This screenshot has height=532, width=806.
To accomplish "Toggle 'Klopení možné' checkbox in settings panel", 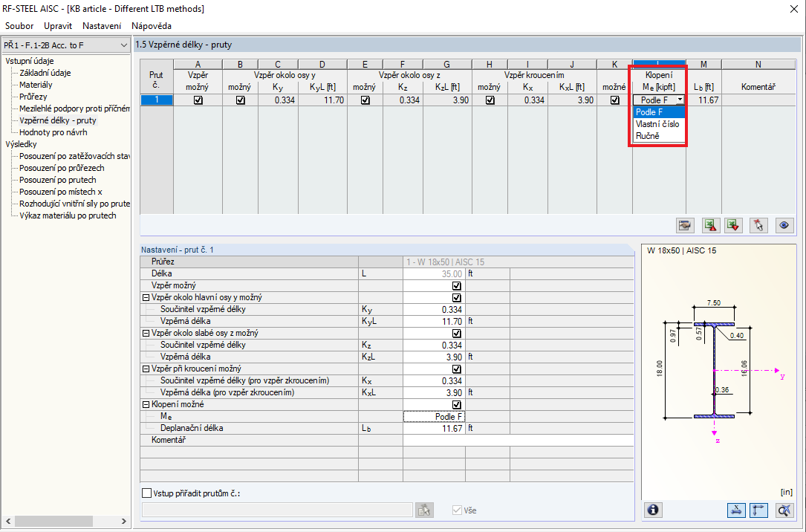I will click(456, 404).
